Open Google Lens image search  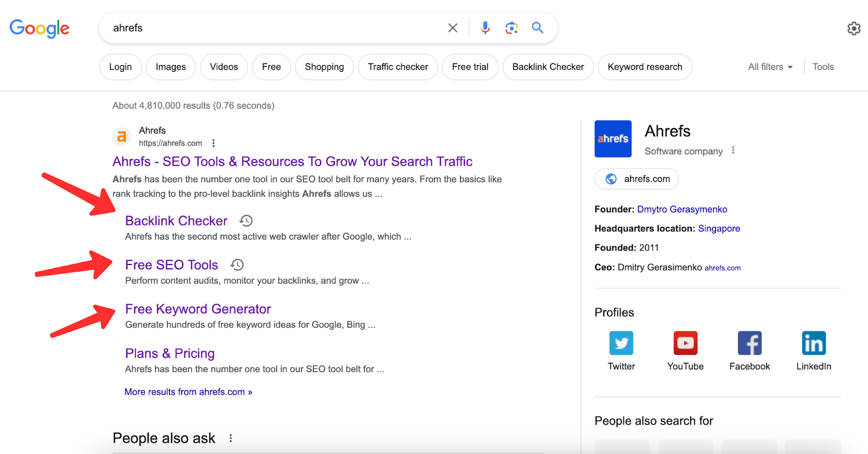click(x=511, y=28)
